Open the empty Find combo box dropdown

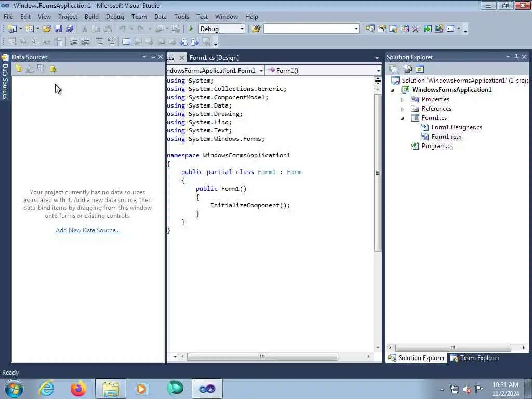coord(356,29)
